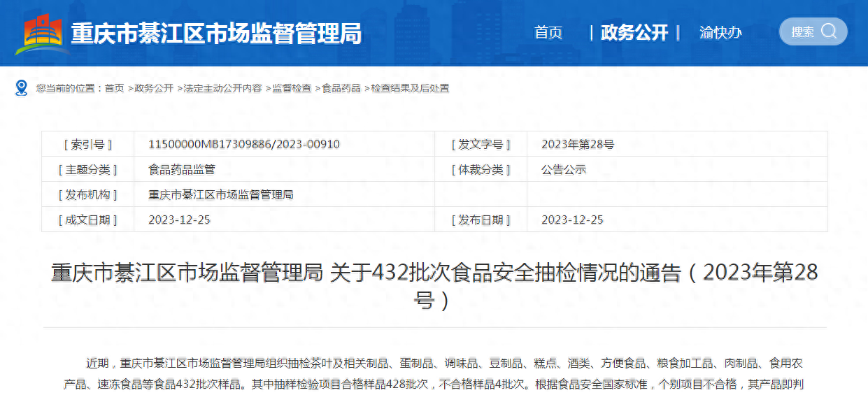
Task: Go to 政务公开 in the breadcrumb
Action: [154, 88]
